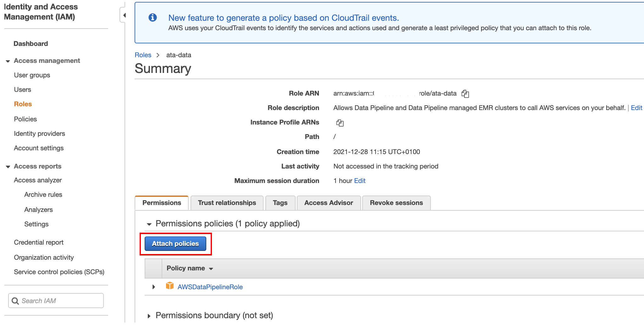The height and width of the screenshot is (332, 644).
Task: Open the Access Advisor tab
Action: [x=329, y=203]
